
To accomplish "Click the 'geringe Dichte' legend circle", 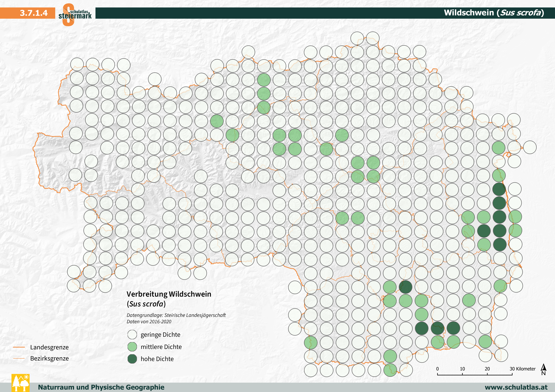I will point(132,335).
